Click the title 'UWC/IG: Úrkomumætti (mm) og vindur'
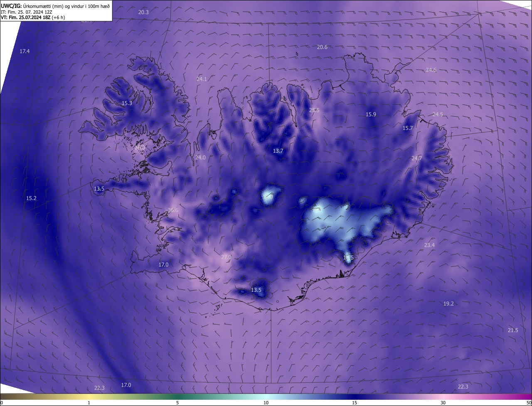This screenshot has width=532, height=406. [55, 7]
